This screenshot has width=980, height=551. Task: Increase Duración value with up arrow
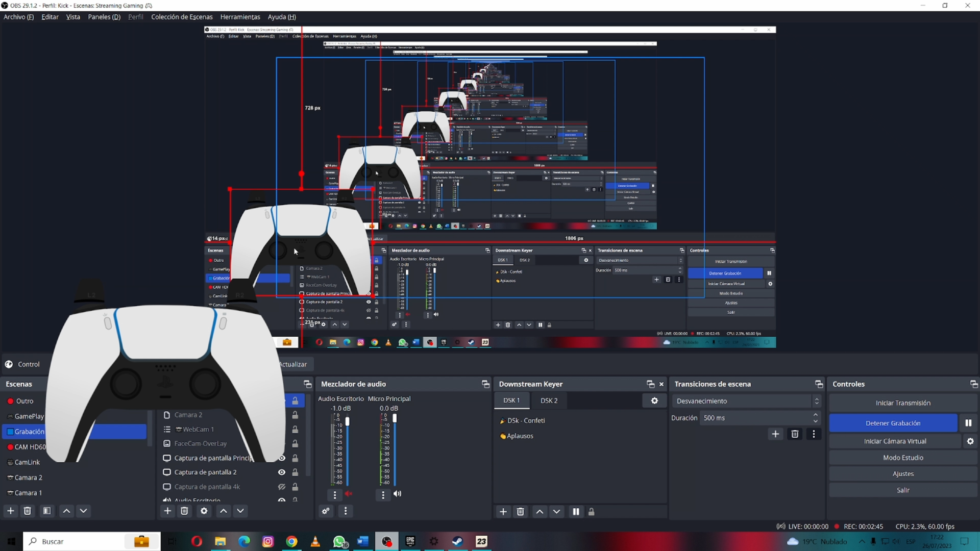coord(815,415)
